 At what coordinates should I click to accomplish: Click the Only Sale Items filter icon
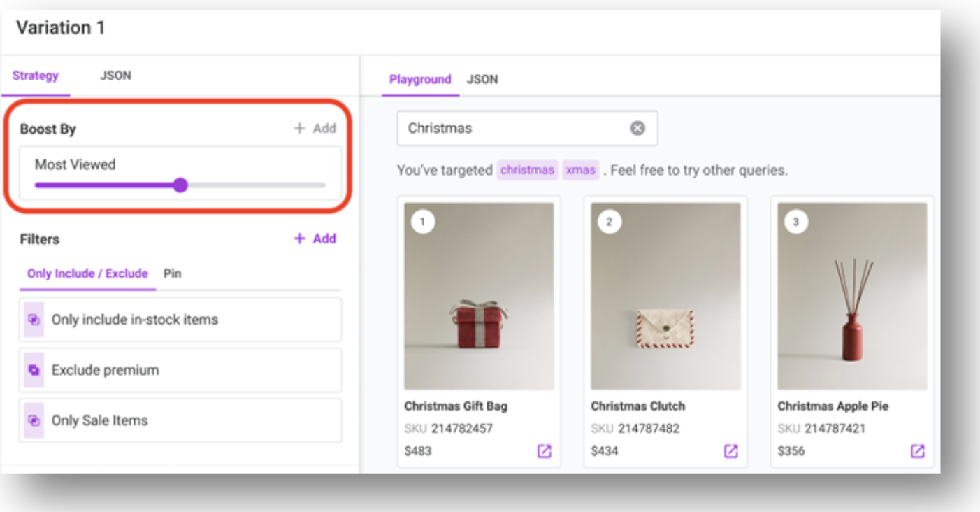coord(34,420)
